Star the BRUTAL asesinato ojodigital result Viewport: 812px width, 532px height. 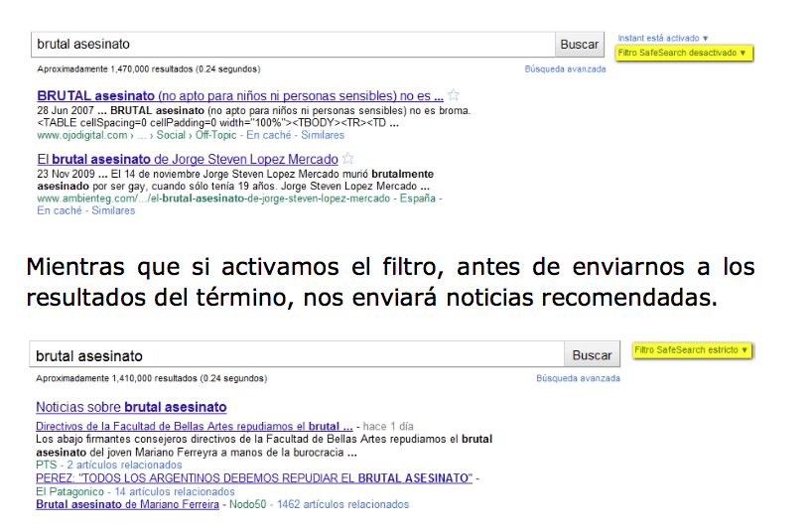454,95
